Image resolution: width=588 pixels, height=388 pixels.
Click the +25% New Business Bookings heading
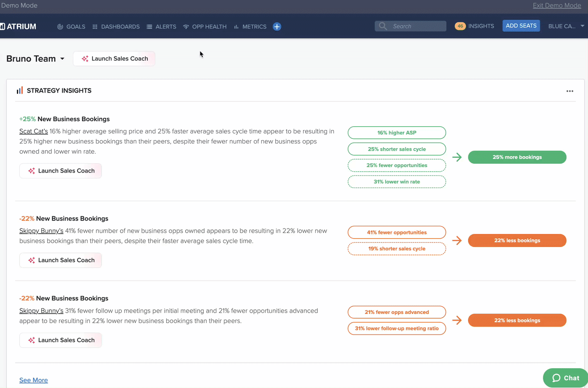(64, 119)
